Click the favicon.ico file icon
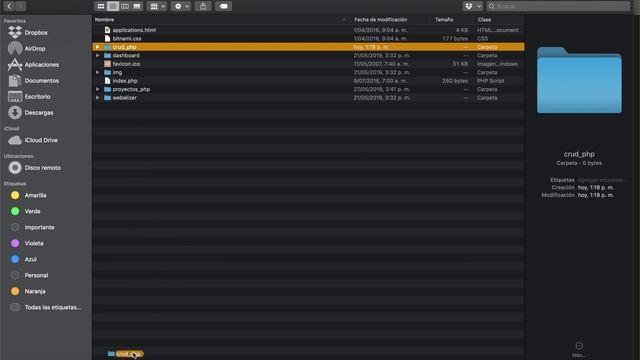640x360 pixels. pyautogui.click(x=107, y=64)
